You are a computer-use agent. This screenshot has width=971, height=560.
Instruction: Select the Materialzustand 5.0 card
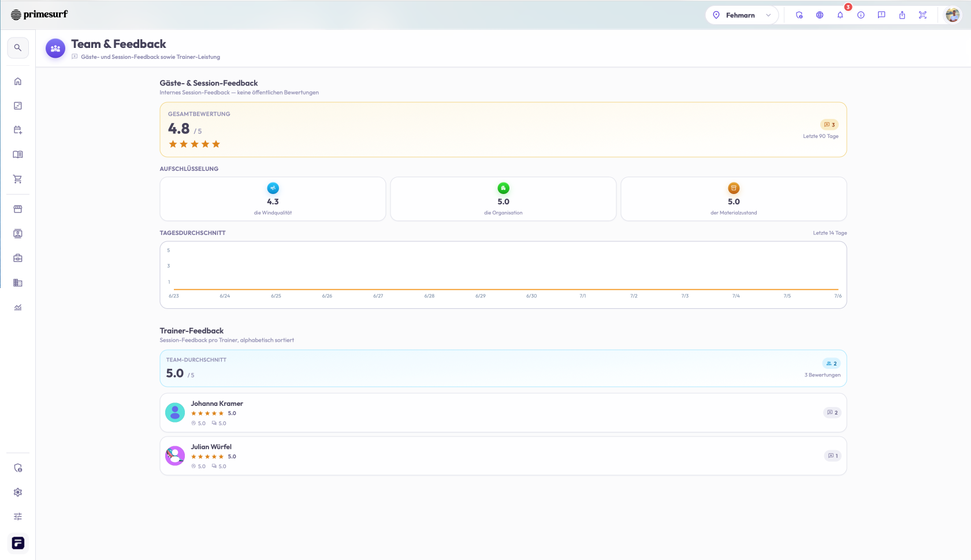pyautogui.click(x=734, y=199)
